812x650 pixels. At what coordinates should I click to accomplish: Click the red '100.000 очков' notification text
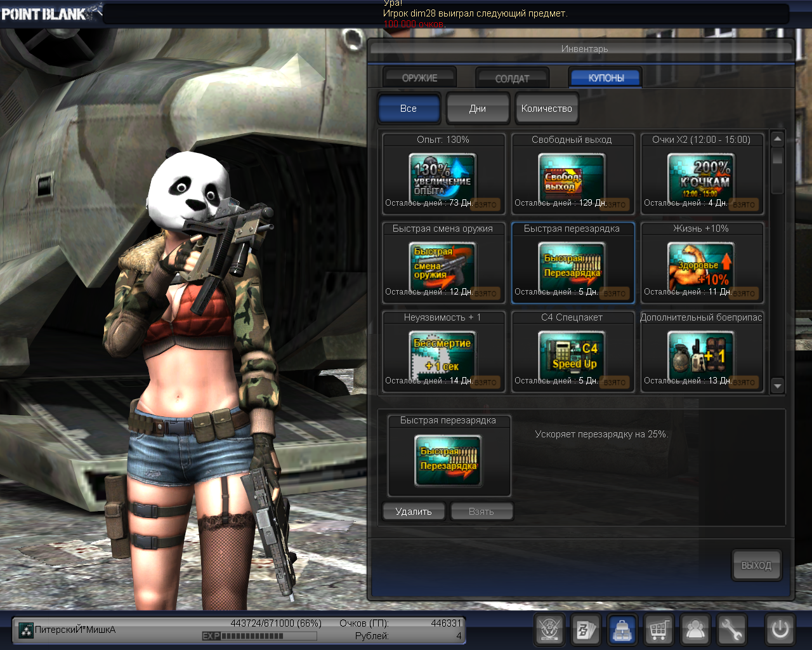click(x=414, y=24)
